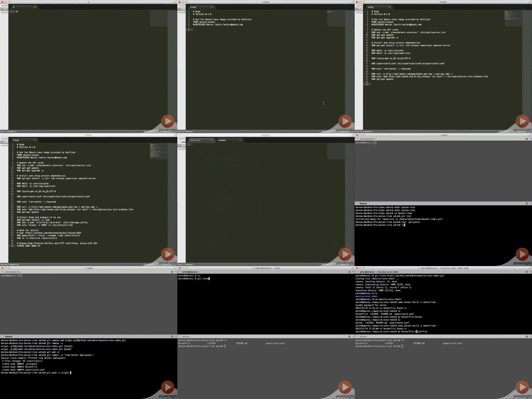The width and height of the screenshot is (532, 399).
Task: Click session circle icon on adron@ubuntu: ~/massive-octo-robot bar
Action: pyautogui.click(x=357, y=272)
